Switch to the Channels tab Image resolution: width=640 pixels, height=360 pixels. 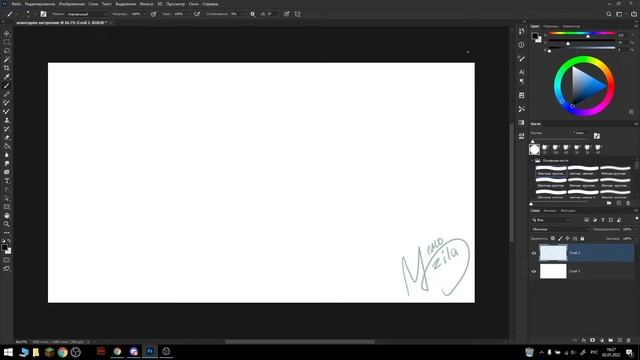click(550, 211)
